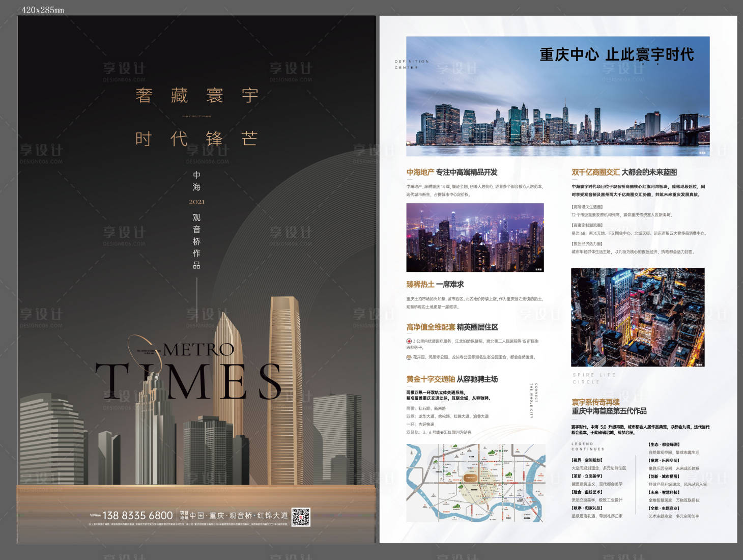Screen dimensions: 743x560
Task: Click the label 【全能·主题商业】
Action: pos(664,508)
